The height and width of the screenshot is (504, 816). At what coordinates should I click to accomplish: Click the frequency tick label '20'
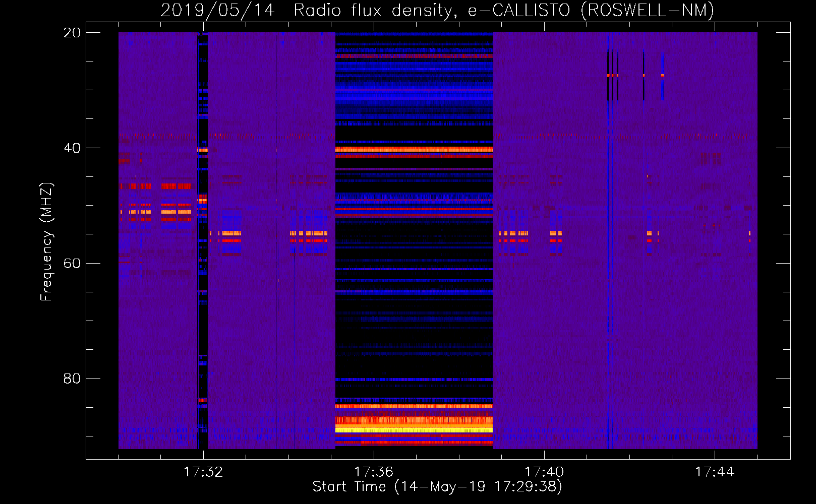tap(72, 33)
